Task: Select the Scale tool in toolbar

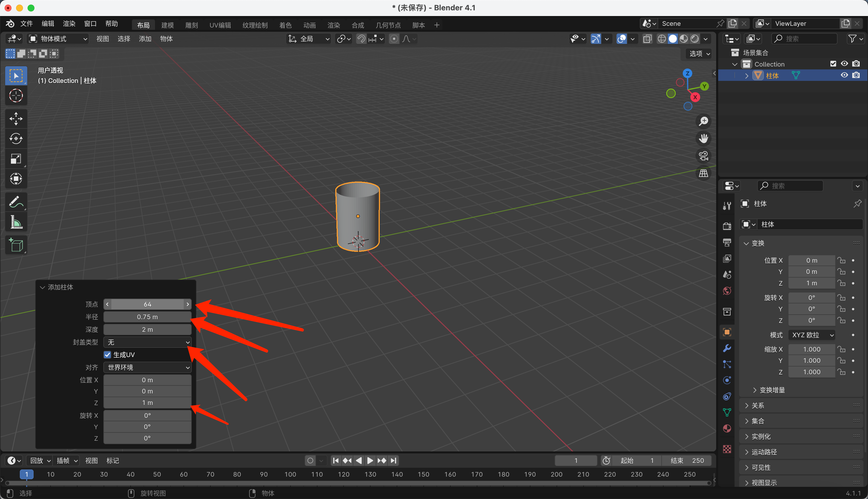Action: [x=16, y=159]
